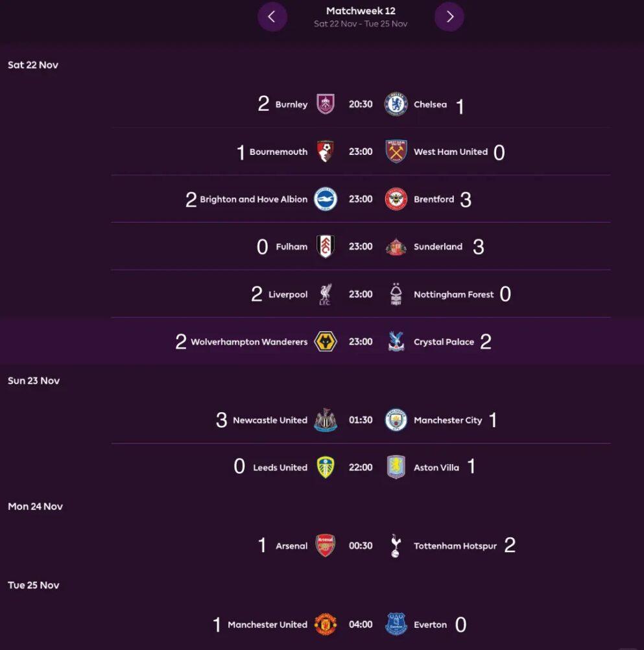Select the Leeds United 22:00 kickoff time
The height and width of the screenshot is (650, 644).
pos(361,467)
